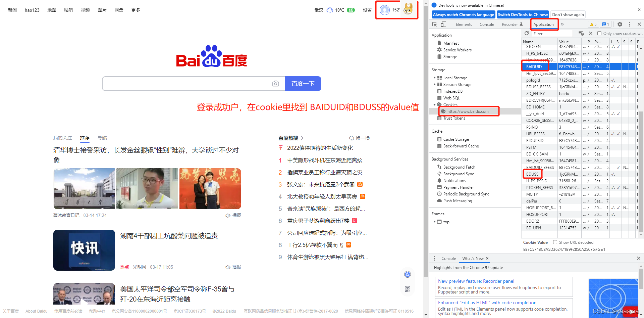The image size is (644, 318).
Task: Click Always match Chrome's language button
Action: tap(463, 14)
